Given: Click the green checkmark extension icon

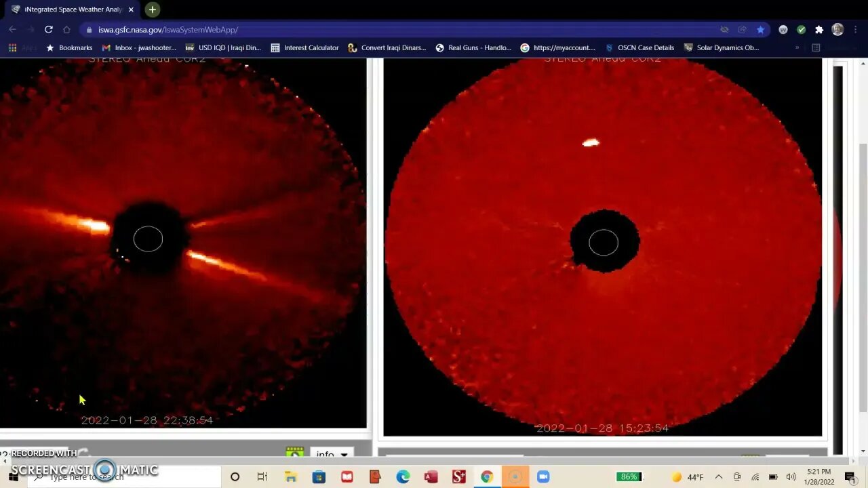Looking at the screenshot, I should 801,30.
